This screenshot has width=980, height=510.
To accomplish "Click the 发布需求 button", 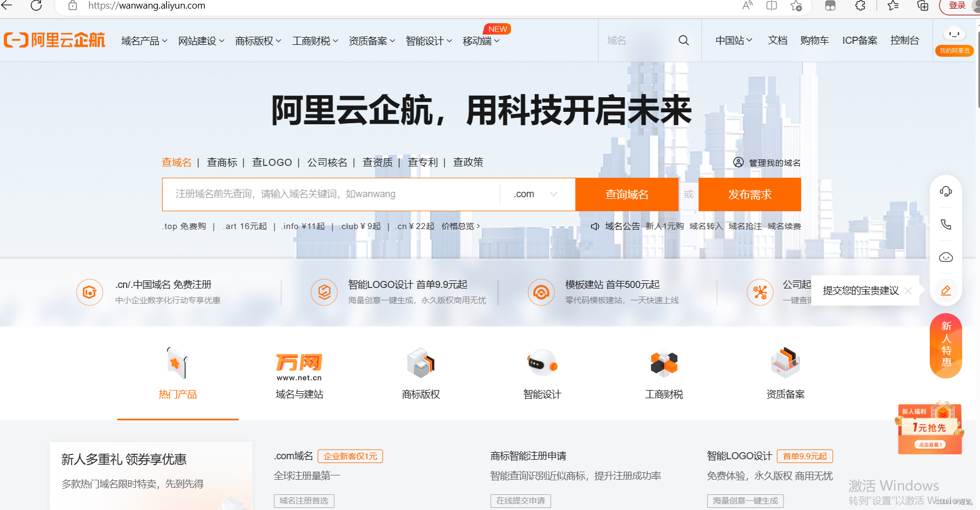I will [x=750, y=194].
